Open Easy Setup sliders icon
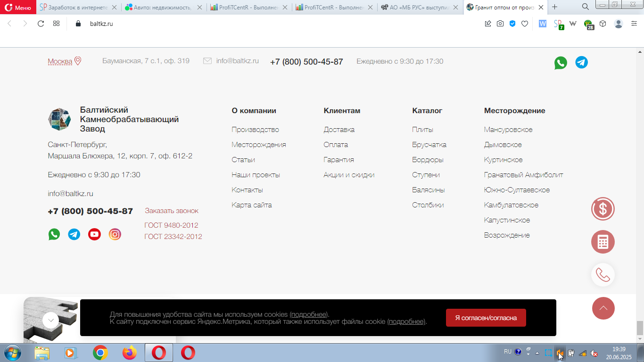This screenshot has height=362, width=644. [634, 24]
